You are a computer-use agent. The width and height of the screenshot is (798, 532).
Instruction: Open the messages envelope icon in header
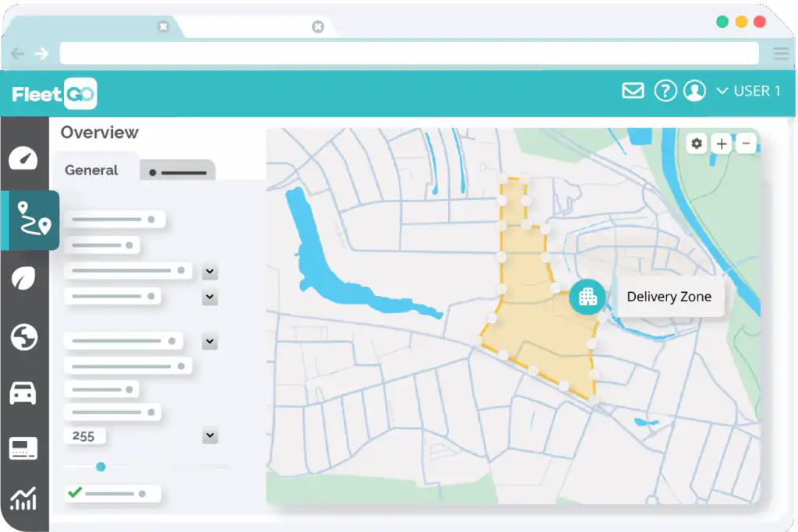pos(633,90)
